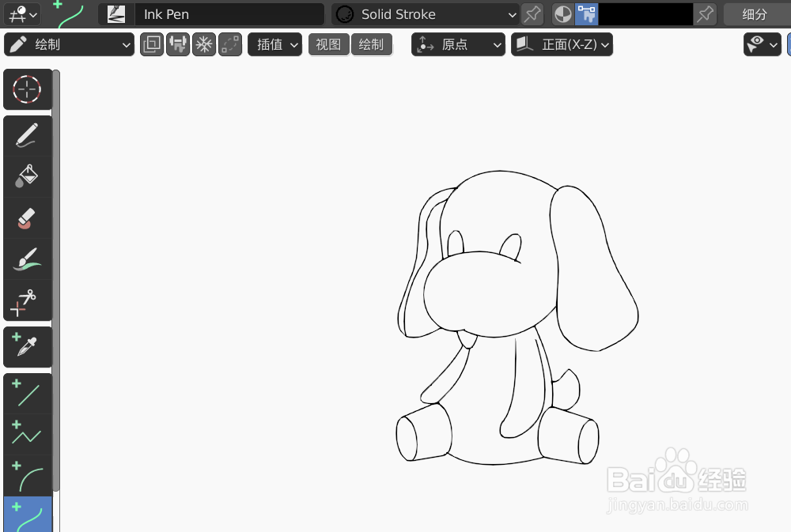Click the 绘制 stroke placement button

click(372, 44)
